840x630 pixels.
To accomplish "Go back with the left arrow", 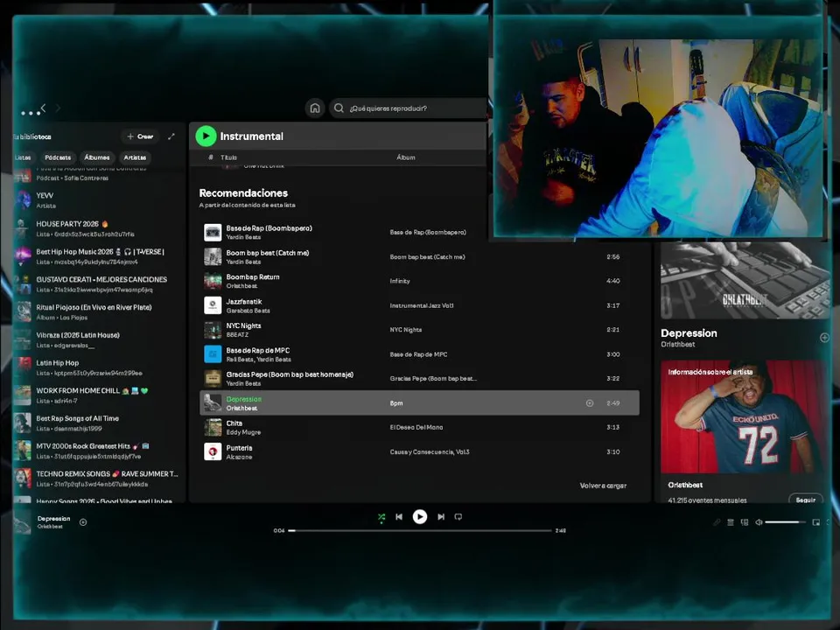I will [44, 108].
